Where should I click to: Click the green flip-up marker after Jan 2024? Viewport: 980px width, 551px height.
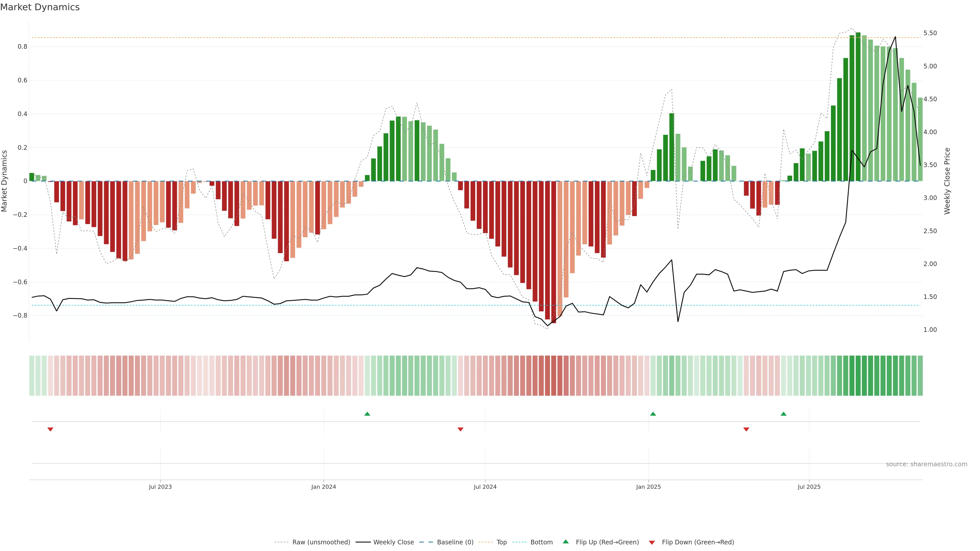[367, 414]
